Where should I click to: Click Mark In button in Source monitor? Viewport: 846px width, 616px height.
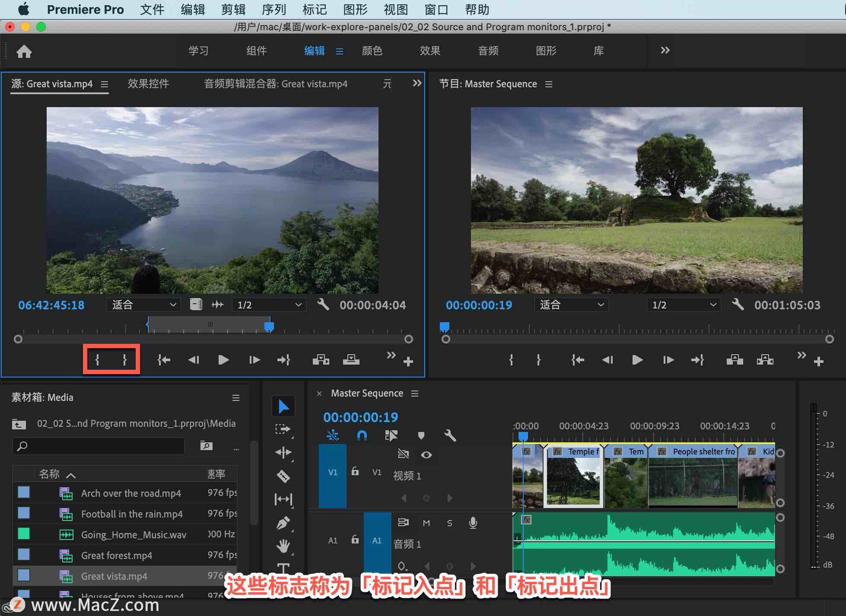[x=97, y=360]
